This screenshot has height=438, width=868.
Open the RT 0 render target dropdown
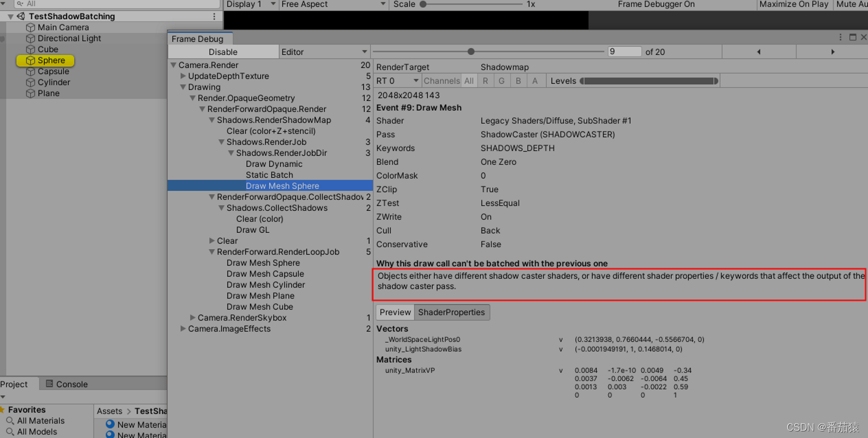[398, 81]
